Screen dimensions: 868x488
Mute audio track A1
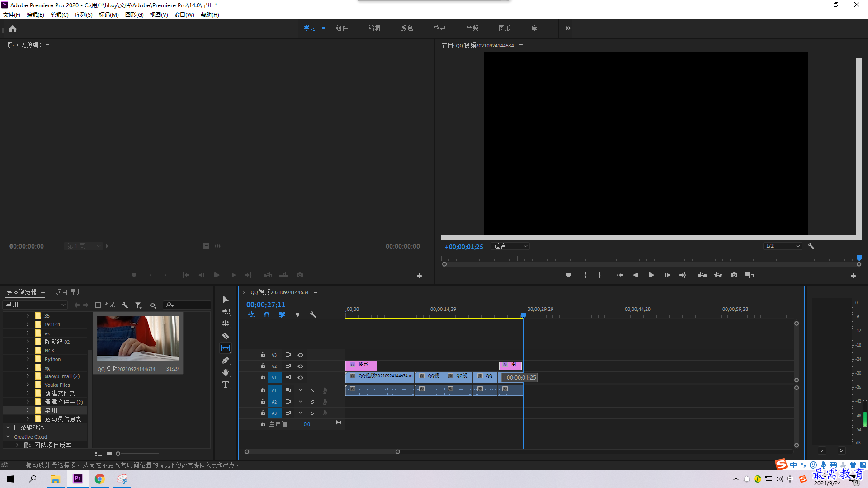point(300,390)
